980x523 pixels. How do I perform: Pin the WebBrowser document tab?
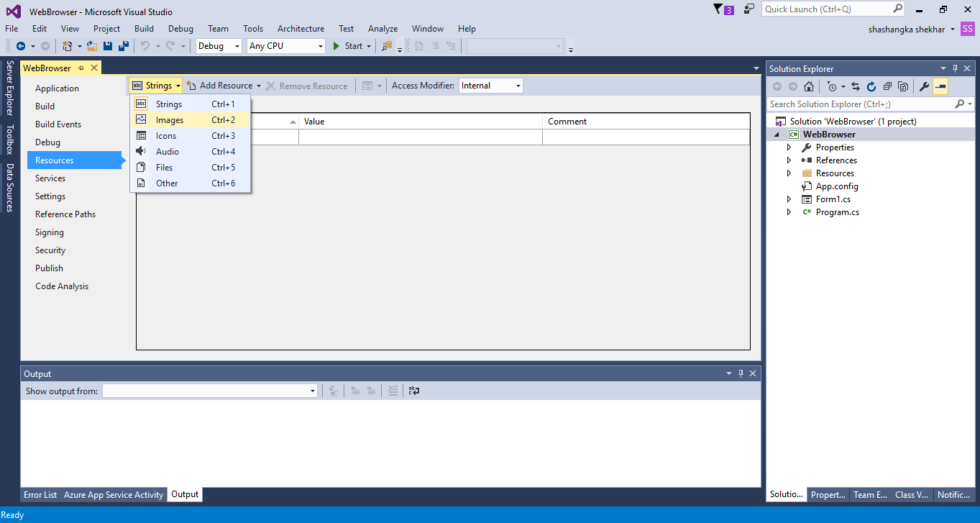[81, 68]
